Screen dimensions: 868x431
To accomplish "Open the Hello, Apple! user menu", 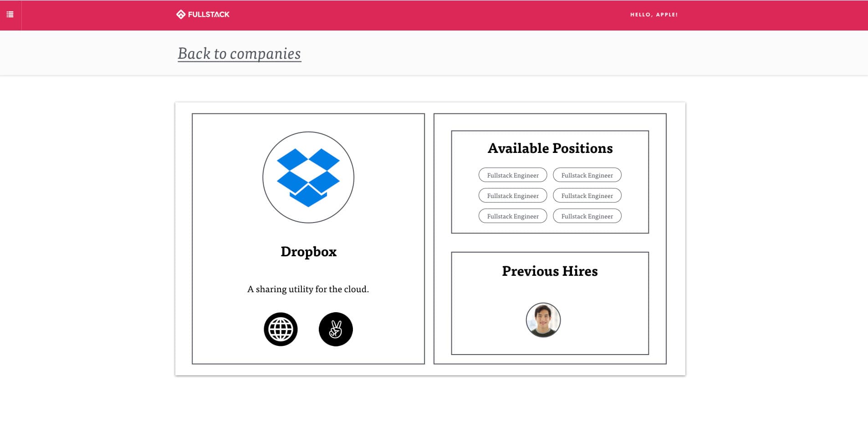I will point(654,15).
